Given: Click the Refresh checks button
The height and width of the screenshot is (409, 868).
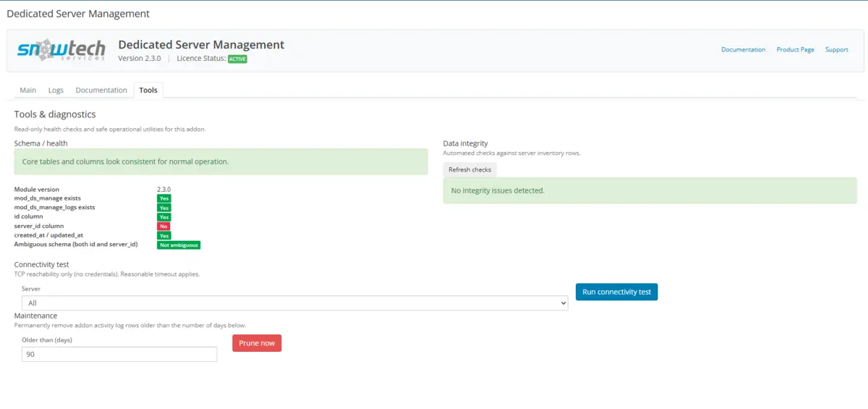Looking at the screenshot, I should point(469,169).
